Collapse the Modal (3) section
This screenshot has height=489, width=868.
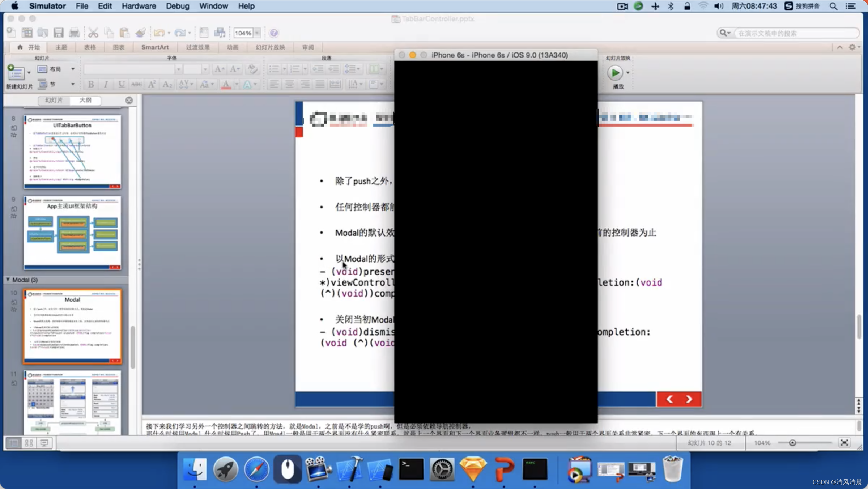[x=8, y=280]
